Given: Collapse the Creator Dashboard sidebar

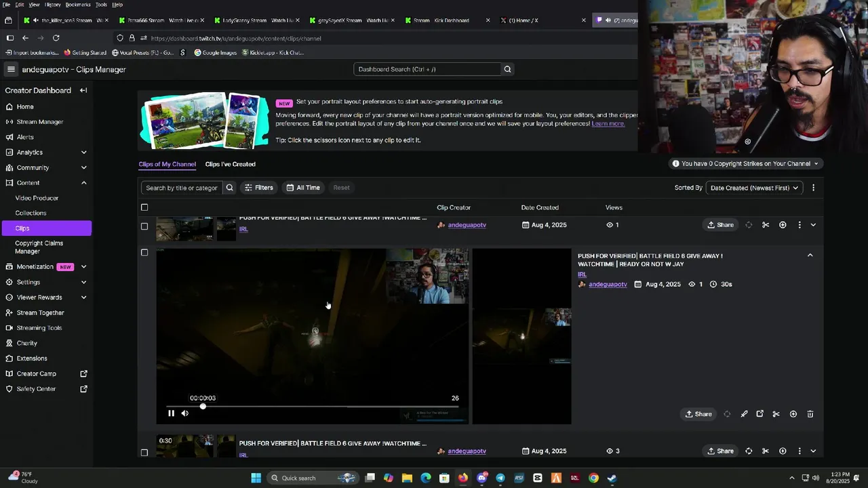Looking at the screenshot, I should 83,90.
